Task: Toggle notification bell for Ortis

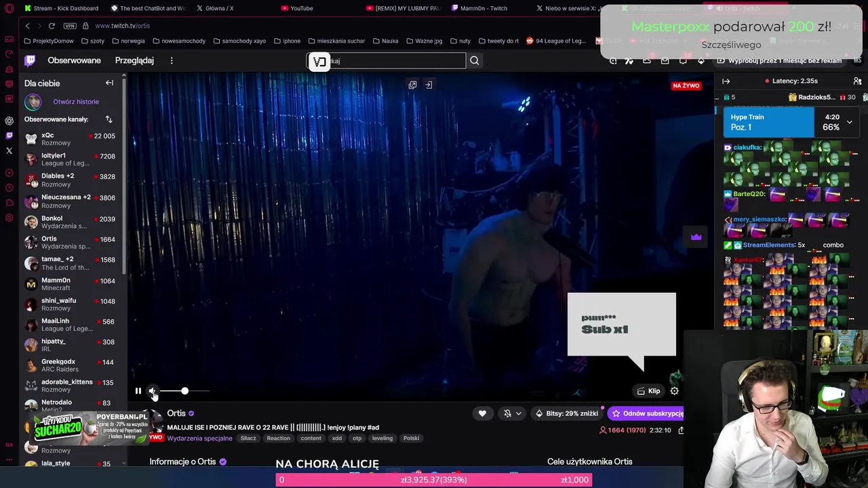Action: tap(507, 413)
